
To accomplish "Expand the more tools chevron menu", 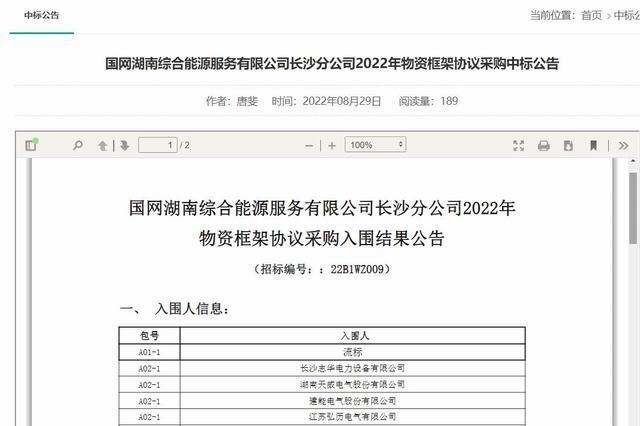I will point(623,145).
